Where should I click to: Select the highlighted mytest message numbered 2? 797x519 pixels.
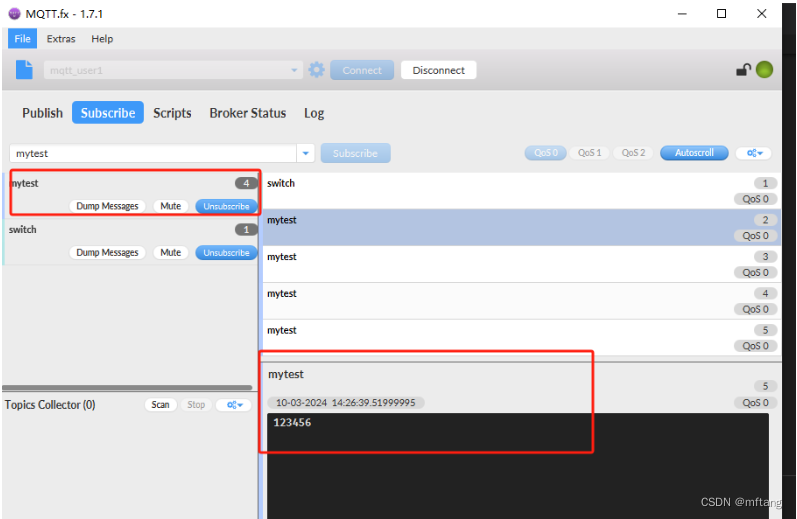click(x=522, y=227)
